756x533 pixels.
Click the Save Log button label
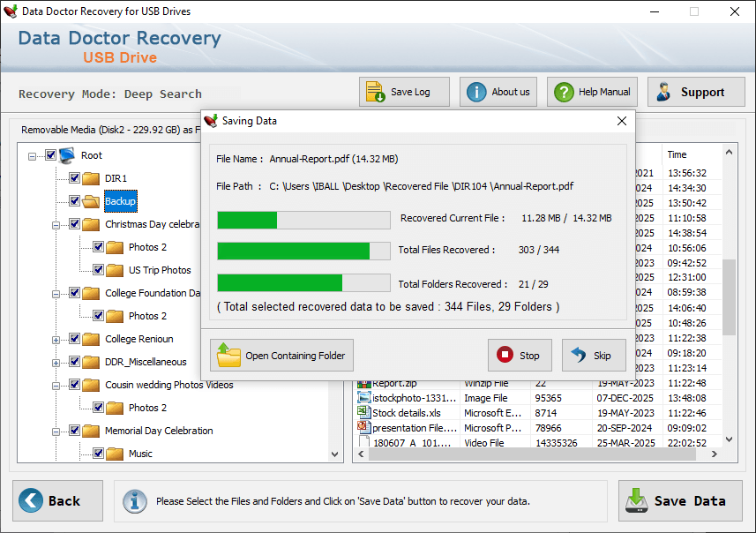coord(410,92)
